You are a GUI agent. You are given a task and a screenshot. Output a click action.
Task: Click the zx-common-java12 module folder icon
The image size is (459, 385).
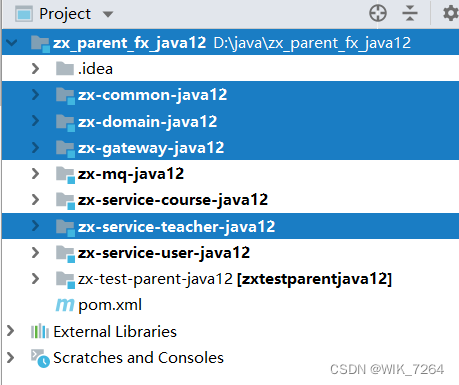tap(65, 96)
